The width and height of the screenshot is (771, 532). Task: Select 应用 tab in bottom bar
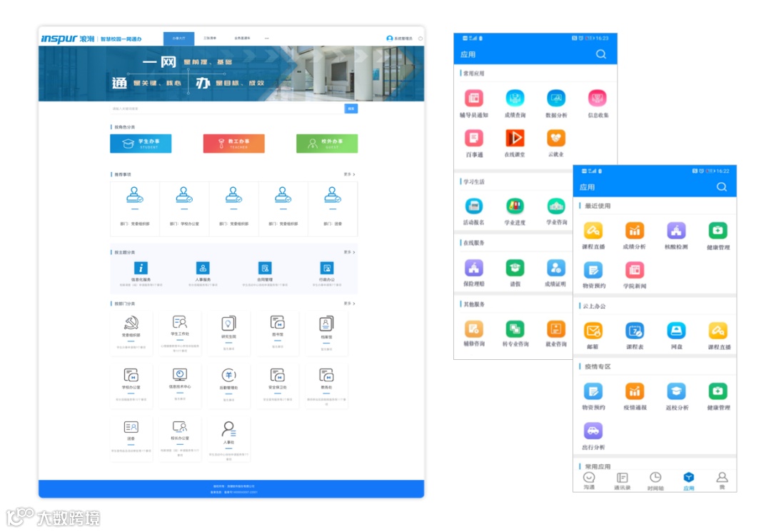[x=689, y=481]
